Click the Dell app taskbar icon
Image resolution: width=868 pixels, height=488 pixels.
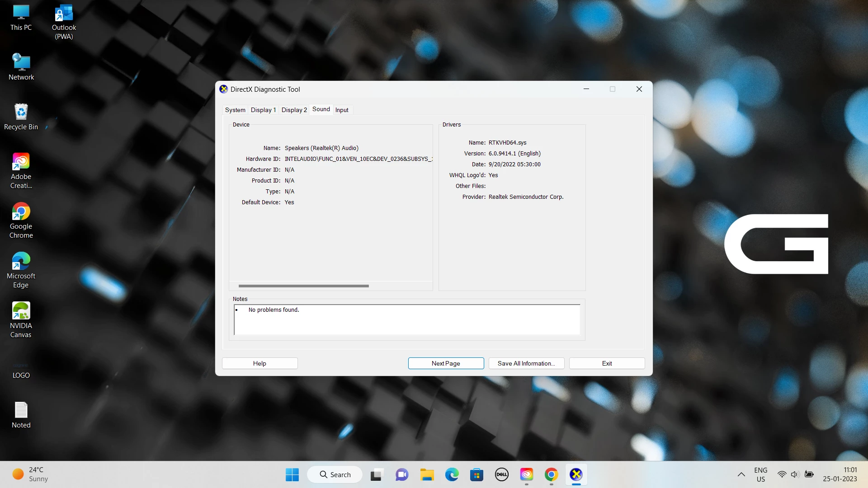(x=501, y=474)
